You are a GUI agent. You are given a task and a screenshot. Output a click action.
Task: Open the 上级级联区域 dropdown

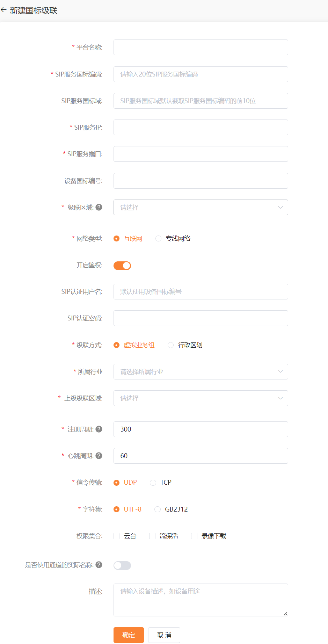coord(201,398)
